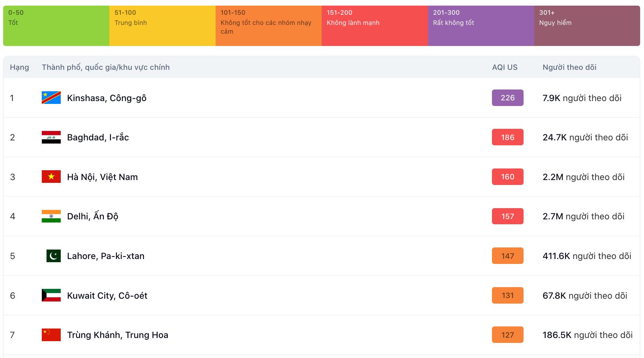Click the Iraq flag icon beside Baghdad

click(x=51, y=137)
